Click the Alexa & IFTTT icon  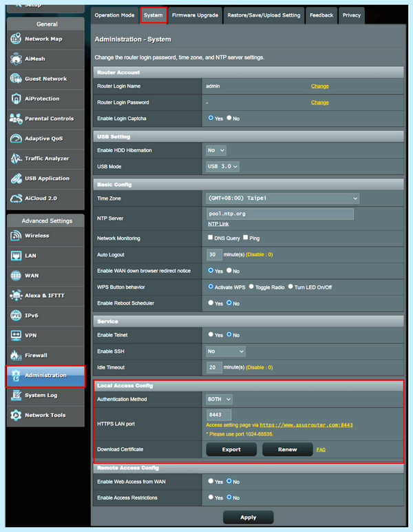pyautogui.click(x=16, y=296)
